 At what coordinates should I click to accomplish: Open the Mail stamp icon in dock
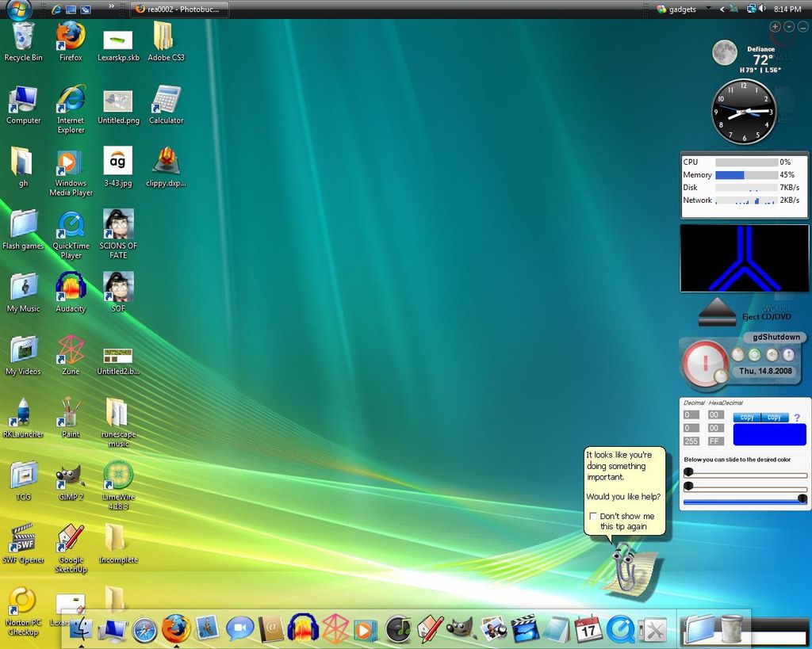pos(208,629)
